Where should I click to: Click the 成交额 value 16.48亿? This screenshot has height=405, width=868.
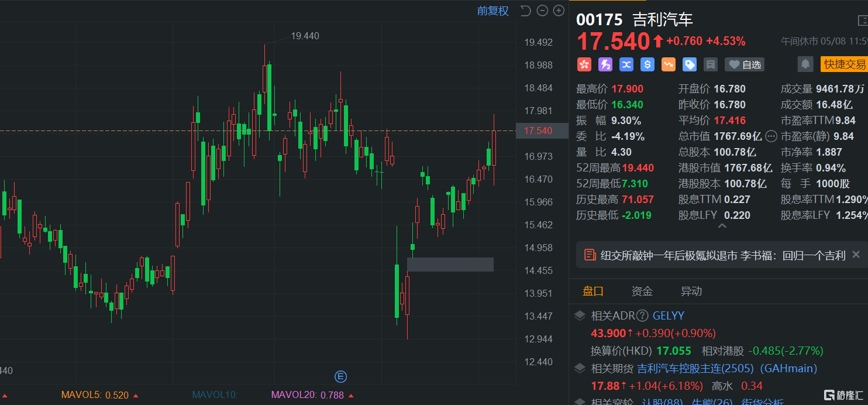click(x=834, y=105)
